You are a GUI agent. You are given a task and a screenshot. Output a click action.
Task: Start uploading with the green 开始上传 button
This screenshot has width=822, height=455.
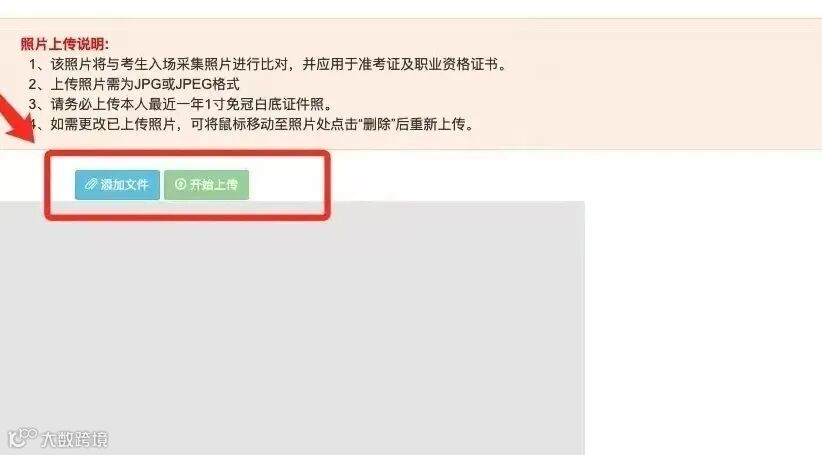206,185
